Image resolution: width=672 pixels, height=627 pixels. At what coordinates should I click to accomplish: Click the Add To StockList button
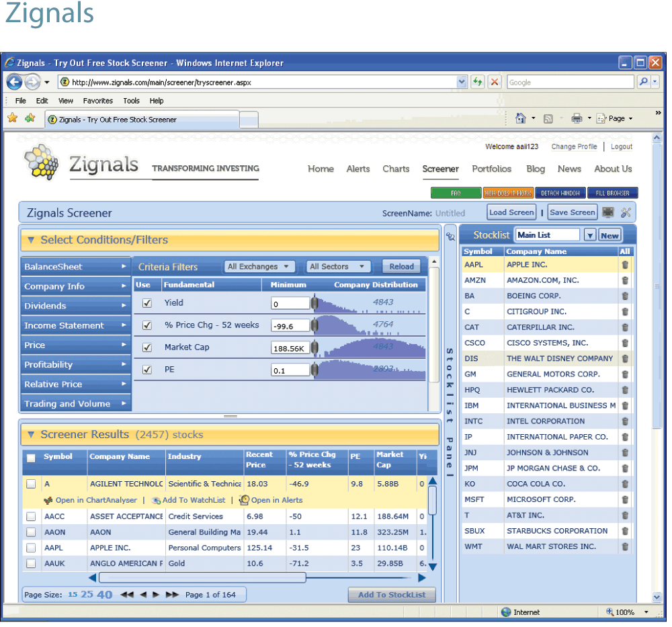pos(392,595)
